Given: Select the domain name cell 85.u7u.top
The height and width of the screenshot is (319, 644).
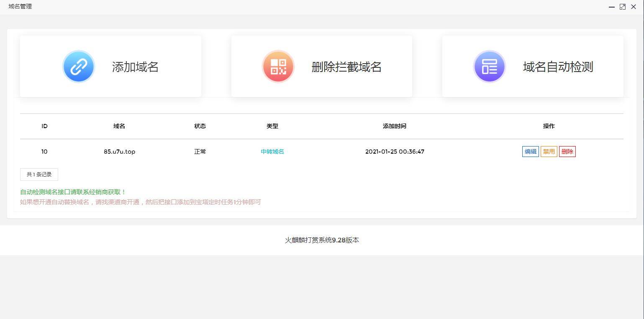Looking at the screenshot, I should [119, 152].
